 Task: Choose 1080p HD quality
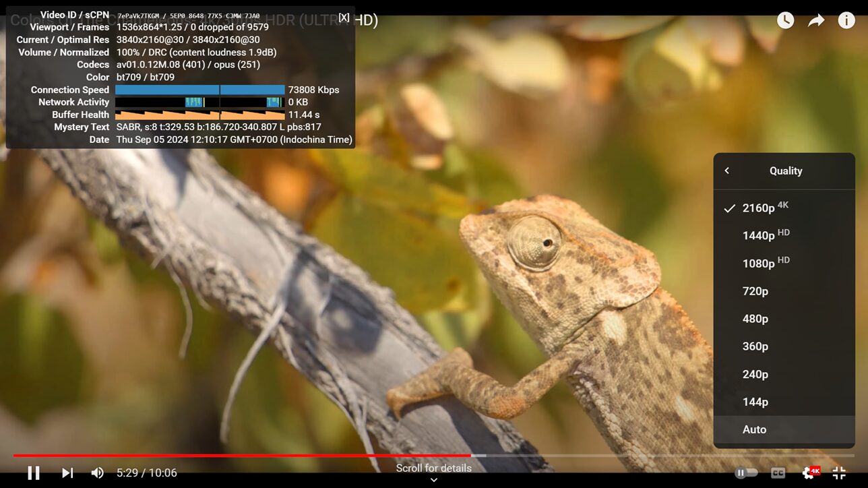(x=784, y=263)
